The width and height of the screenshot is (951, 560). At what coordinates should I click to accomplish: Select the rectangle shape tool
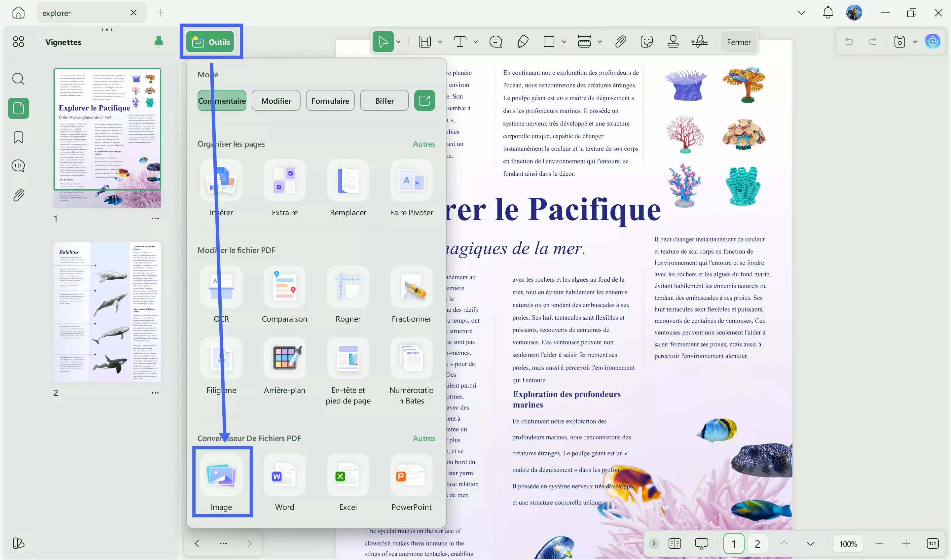[549, 42]
